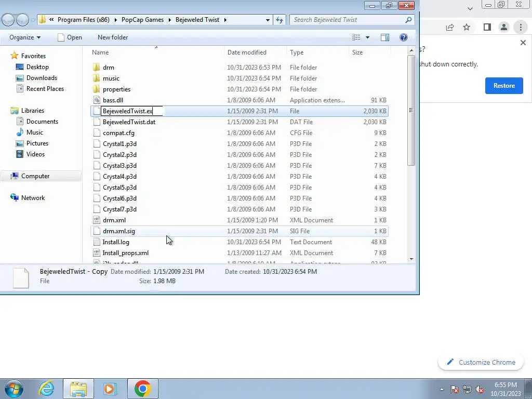Image resolution: width=532 pixels, height=399 pixels.
Task: Sort files by Name column
Action: click(156, 52)
